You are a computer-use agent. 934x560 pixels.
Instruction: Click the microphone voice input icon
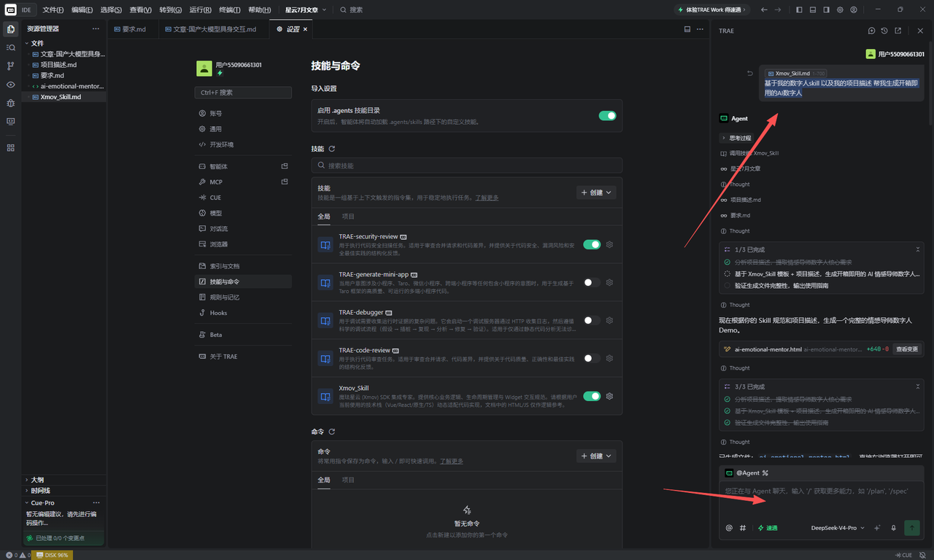click(x=893, y=528)
